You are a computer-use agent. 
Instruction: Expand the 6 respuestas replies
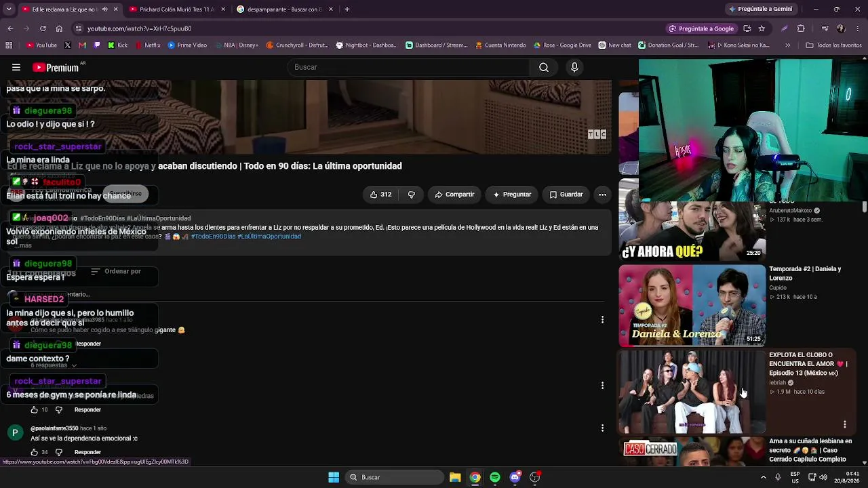tap(54, 365)
